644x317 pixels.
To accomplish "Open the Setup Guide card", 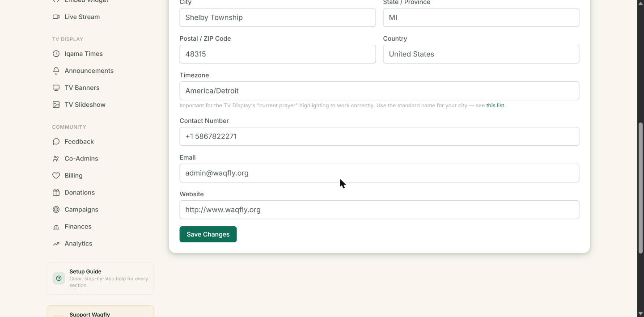I will click(100, 279).
